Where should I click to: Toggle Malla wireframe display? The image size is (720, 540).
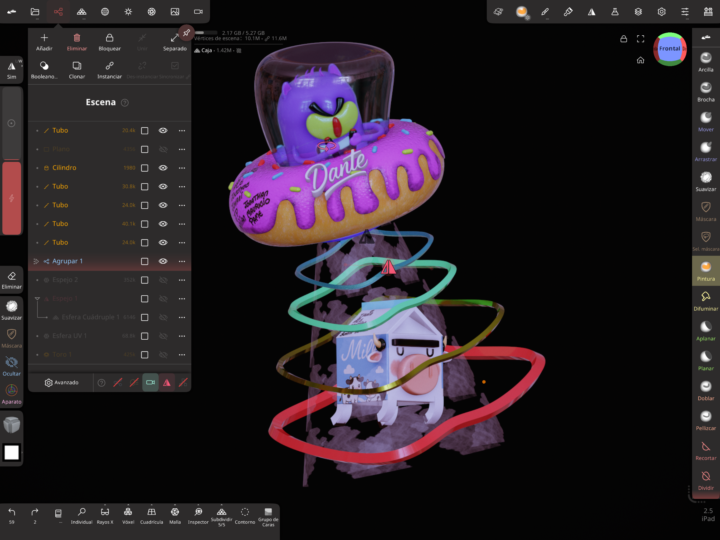[175, 516]
